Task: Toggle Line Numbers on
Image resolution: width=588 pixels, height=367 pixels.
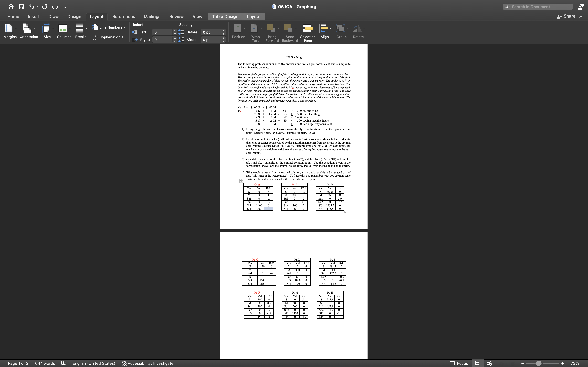Action: click(x=109, y=27)
